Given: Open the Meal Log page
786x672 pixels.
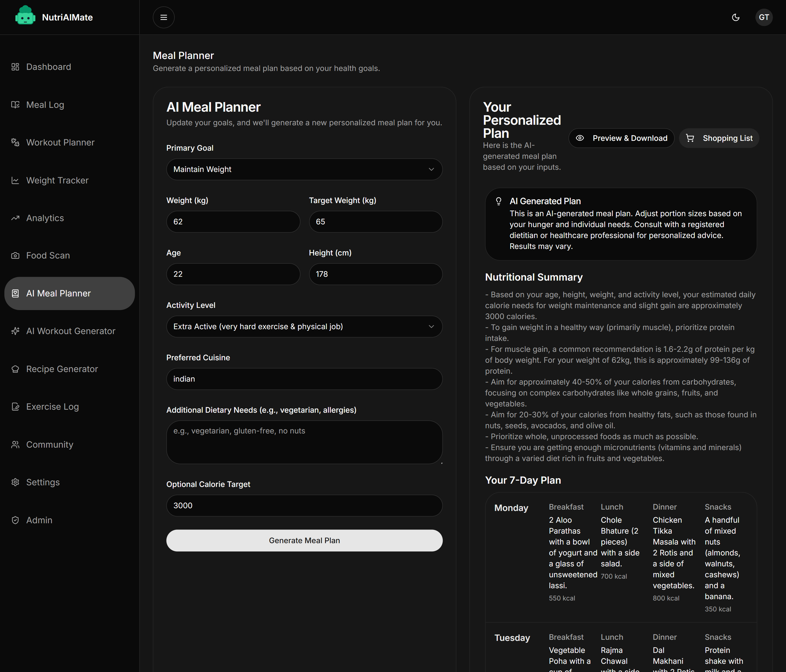Looking at the screenshot, I should click(x=45, y=105).
